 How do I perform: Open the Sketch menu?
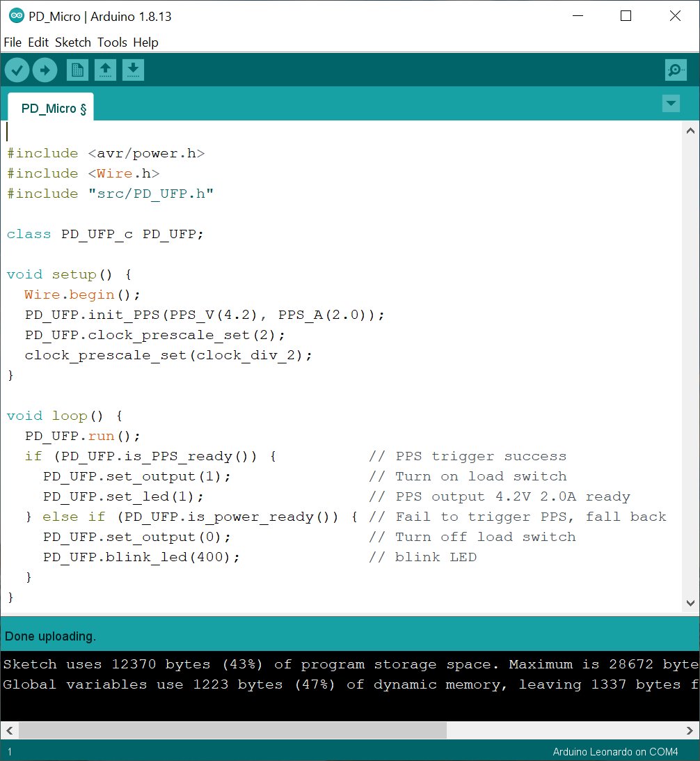pyautogui.click(x=73, y=42)
